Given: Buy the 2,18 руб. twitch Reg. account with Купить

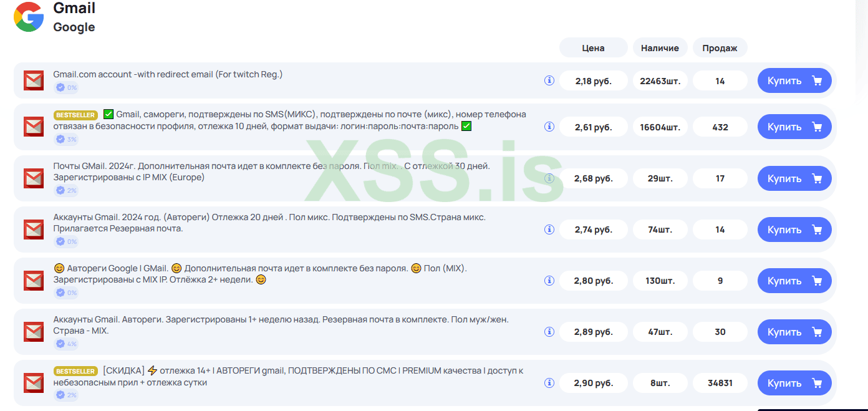Looking at the screenshot, I should 794,80.
